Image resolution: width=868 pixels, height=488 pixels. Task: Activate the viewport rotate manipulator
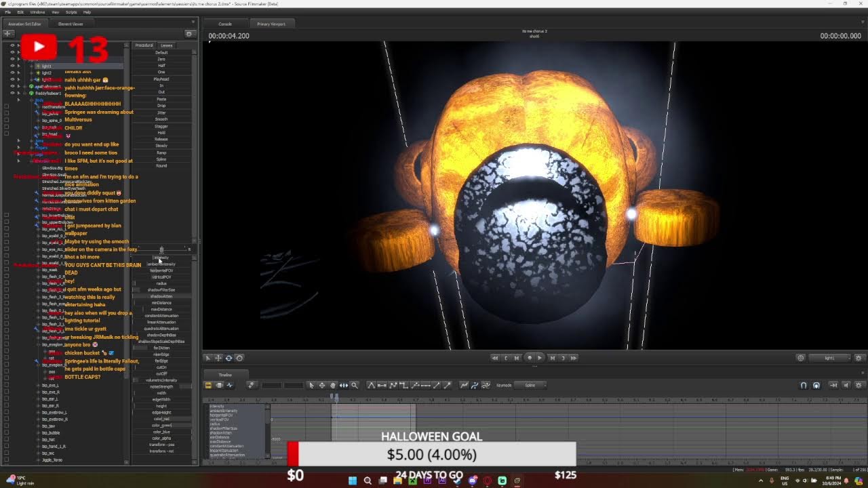click(x=229, y=358)
